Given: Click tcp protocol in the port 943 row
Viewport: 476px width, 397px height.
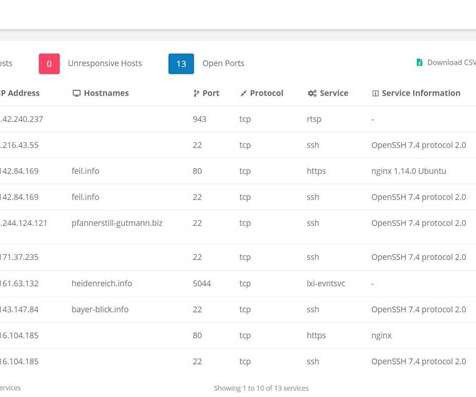Looking at the screenshot, I should 245,119.
